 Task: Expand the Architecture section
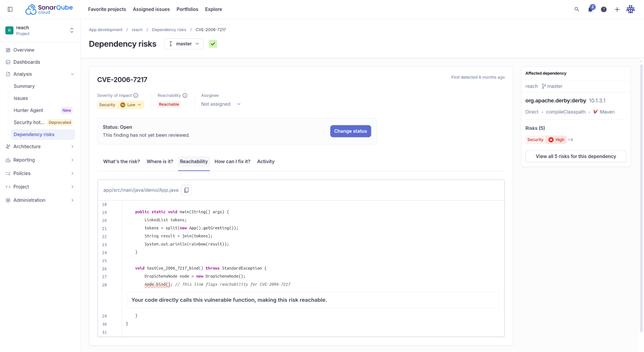pyautogui.click(x=72, y=147)
